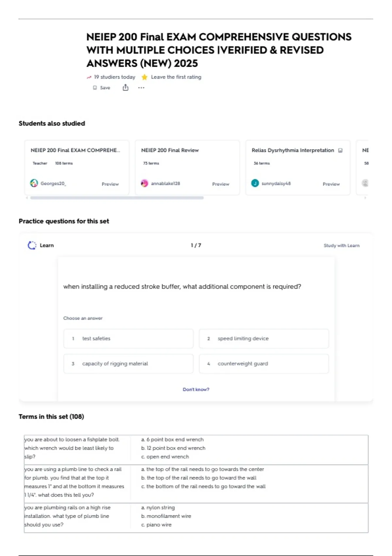The width and height of the screenshot is (392, 556).
Task: Select answer option 'speed limiting device'
Action: tap(264, 339)
